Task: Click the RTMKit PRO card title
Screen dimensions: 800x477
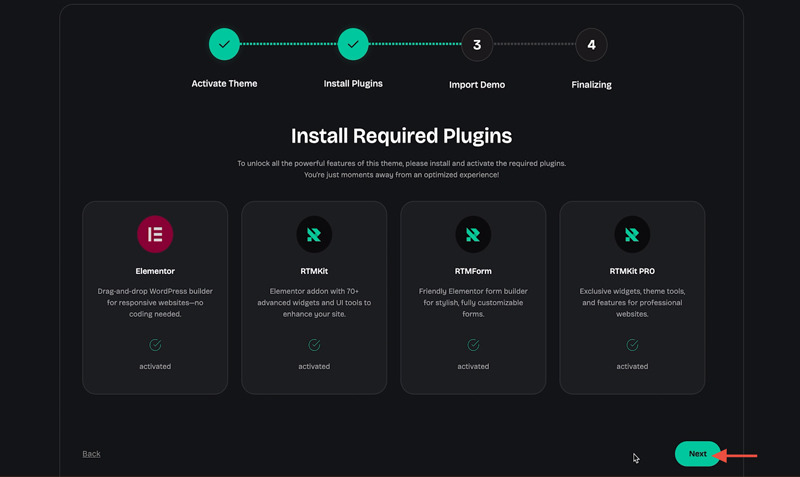Action: coord(632,271)
